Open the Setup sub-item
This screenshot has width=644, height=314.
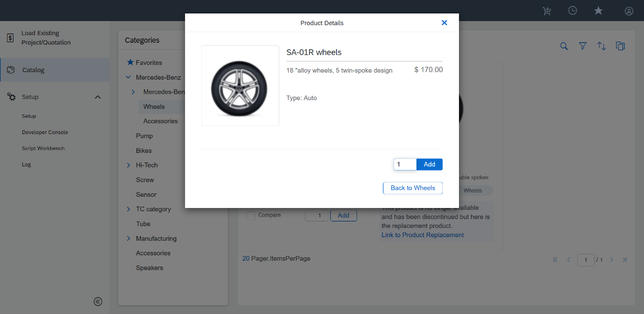[29, 116]
